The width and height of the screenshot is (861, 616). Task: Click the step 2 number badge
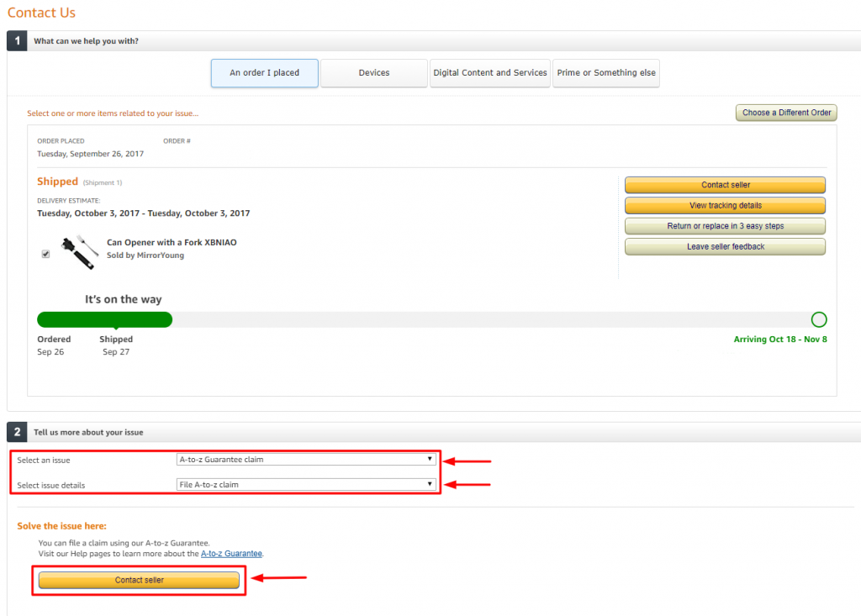pos(17,433)
